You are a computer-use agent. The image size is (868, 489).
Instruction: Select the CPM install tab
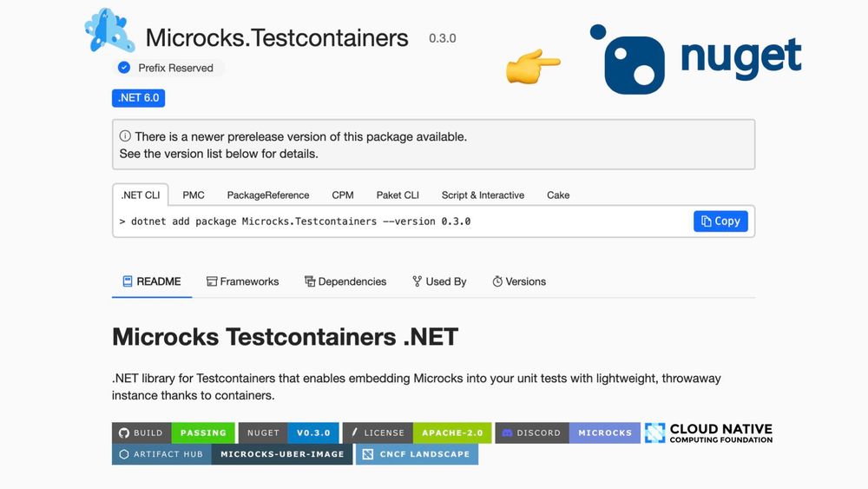[343, 195]
